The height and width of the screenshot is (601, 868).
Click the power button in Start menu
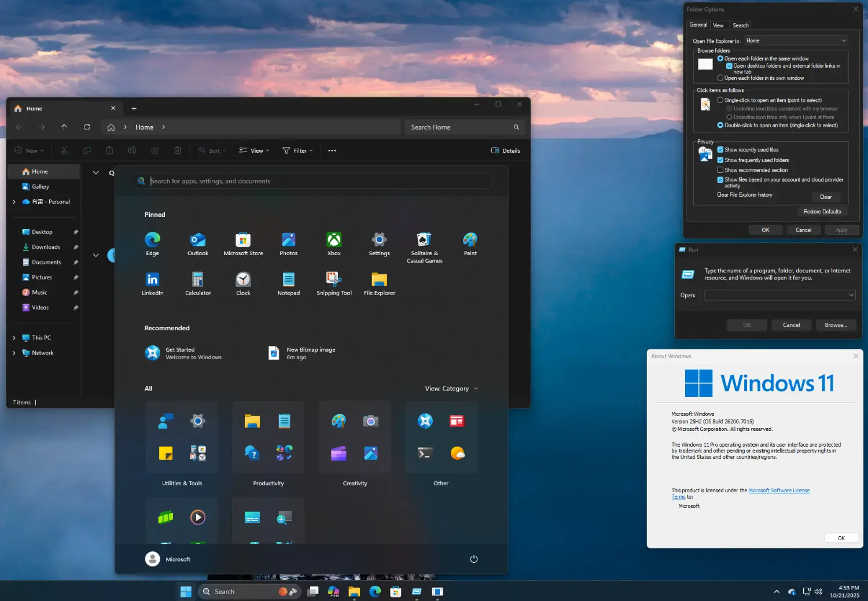tap(474, 559)
